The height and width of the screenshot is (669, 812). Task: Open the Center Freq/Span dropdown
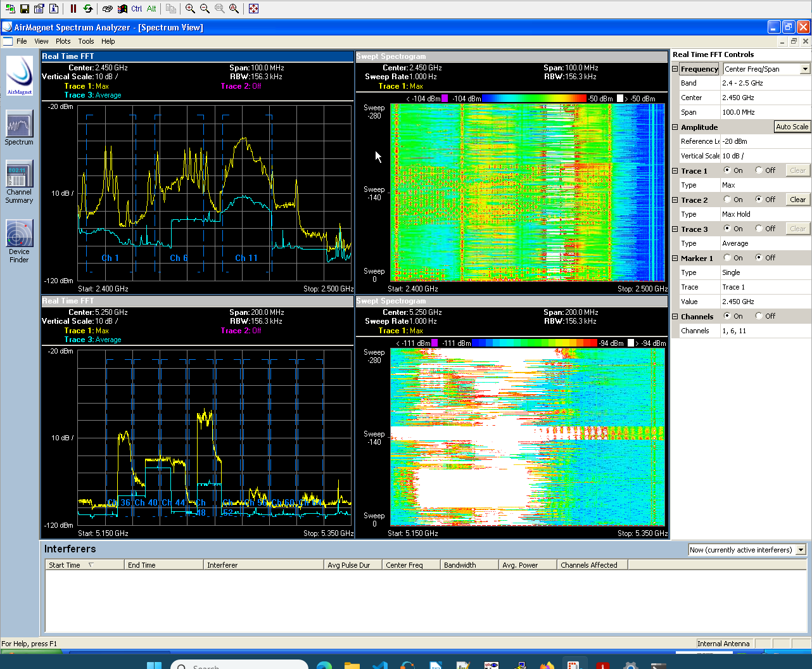pyautogui.click(x=805, y=69)
